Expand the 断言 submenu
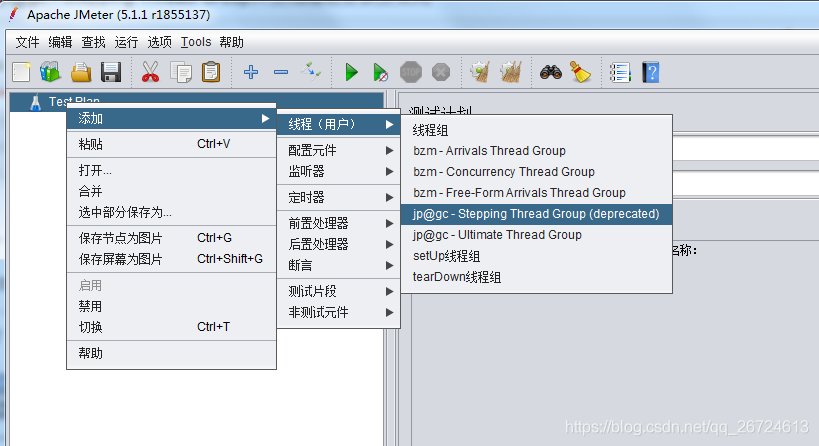Image resolution: width=819 pixels, height=446 pixels. point(338,265)
